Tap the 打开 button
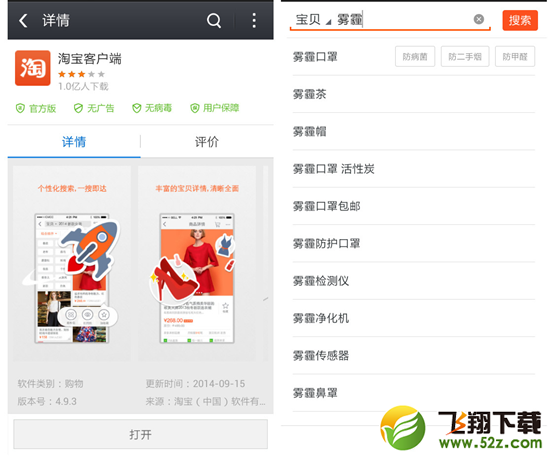Image resolution: width=554 pixels, height=462 pixels. [140, 434]
